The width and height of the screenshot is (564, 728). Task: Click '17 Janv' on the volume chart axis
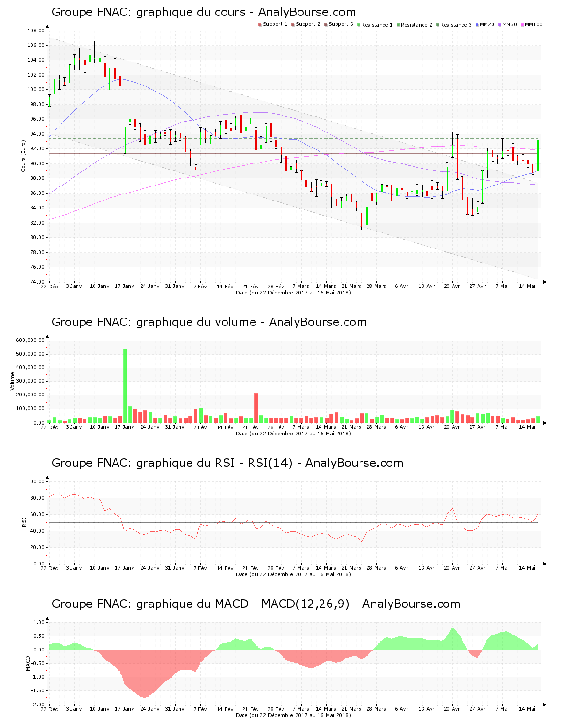125,427
